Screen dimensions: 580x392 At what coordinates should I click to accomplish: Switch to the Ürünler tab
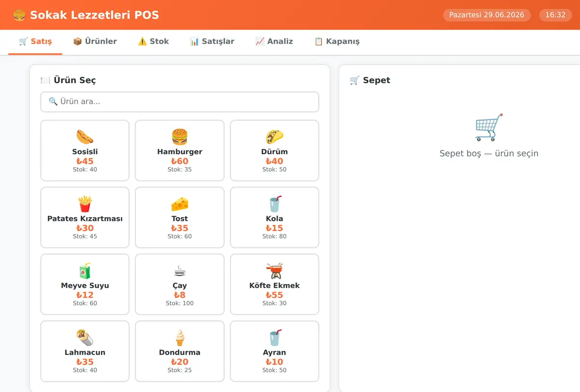click(x=95, y=42)
